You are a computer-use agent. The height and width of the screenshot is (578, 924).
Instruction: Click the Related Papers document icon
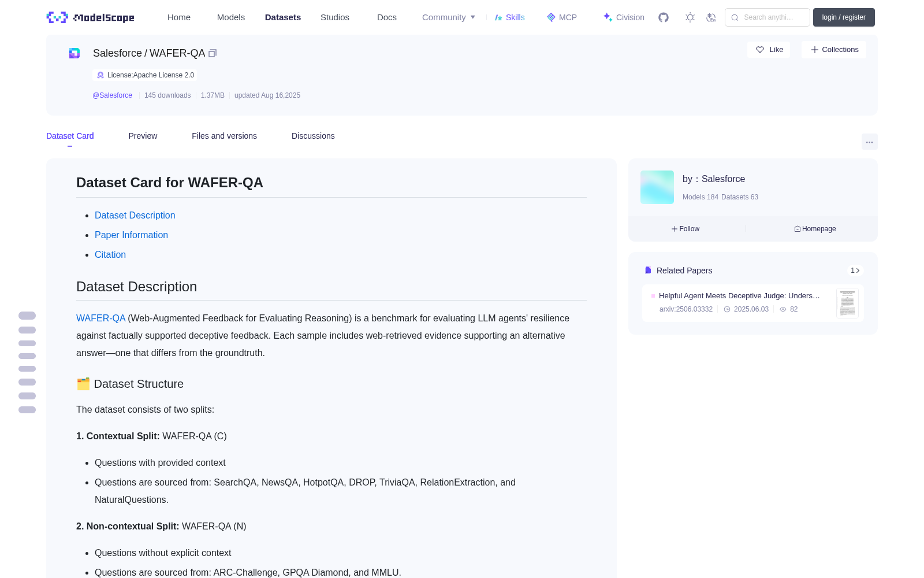[648, 271]
